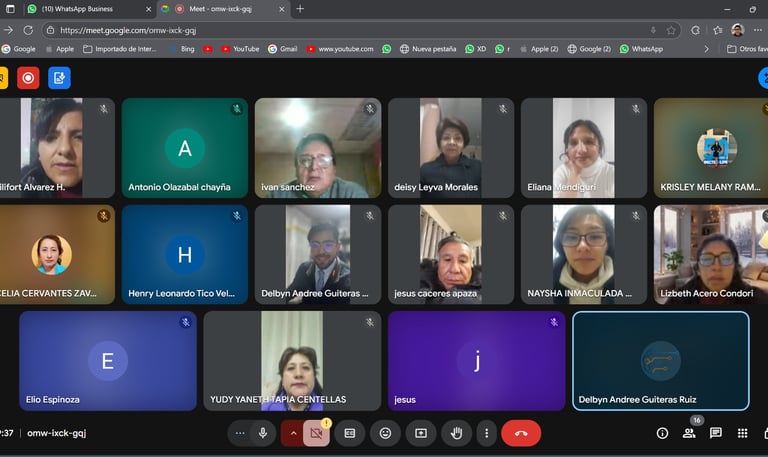The image size is (768, 457).
Task: Select Elio Espinoza tile
Action: pos(108,361)
